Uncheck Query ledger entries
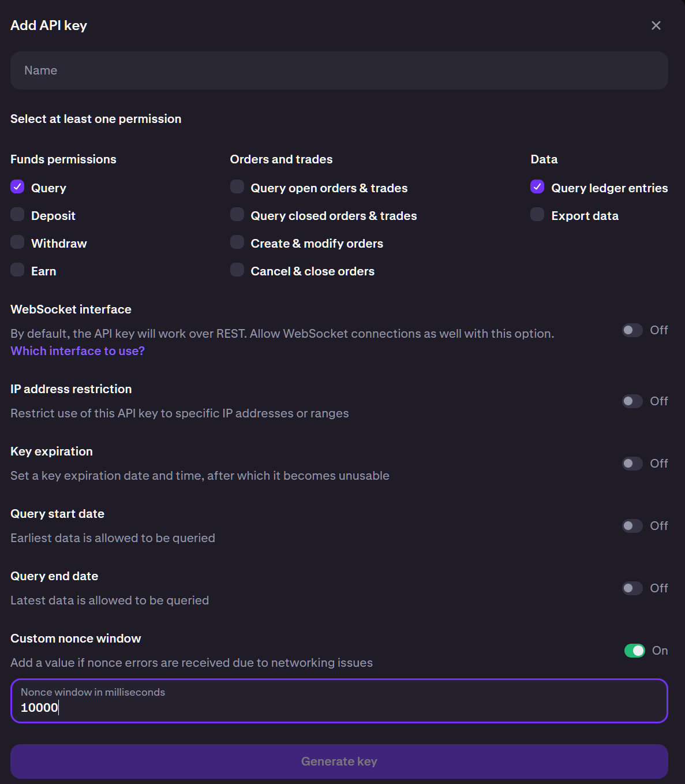This screenshot has width=685, height=784. tap(537, 187)
